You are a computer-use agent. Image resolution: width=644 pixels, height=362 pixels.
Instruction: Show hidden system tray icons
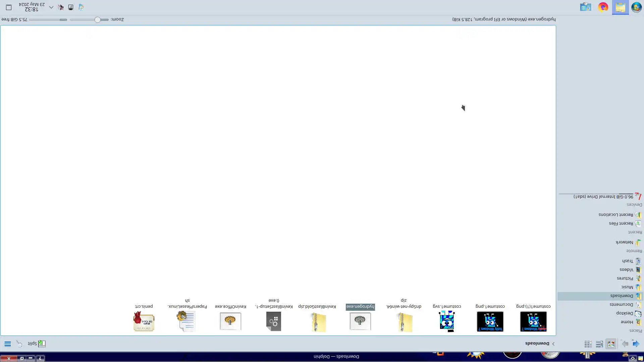(51, 7)
